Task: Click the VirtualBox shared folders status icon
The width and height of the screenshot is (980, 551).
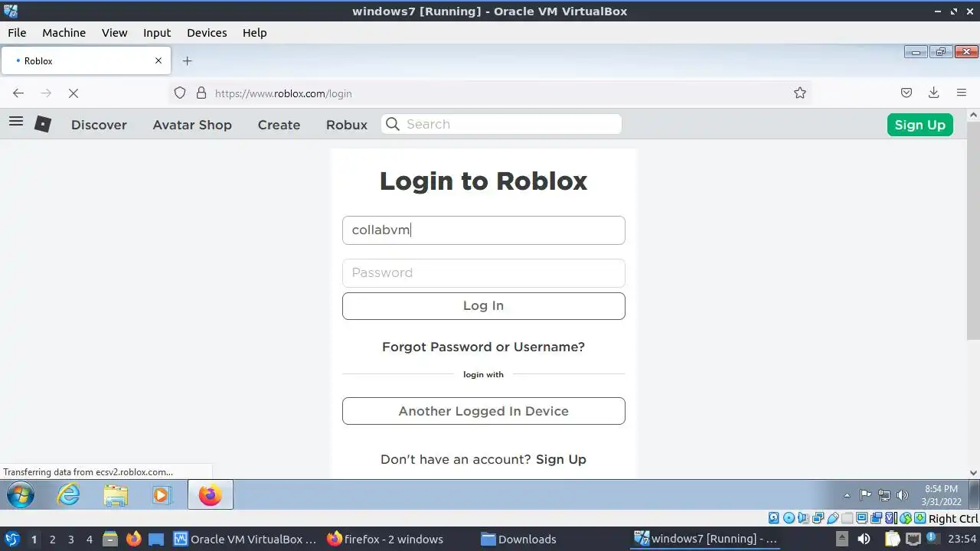Action: click(x=847, y=518)
